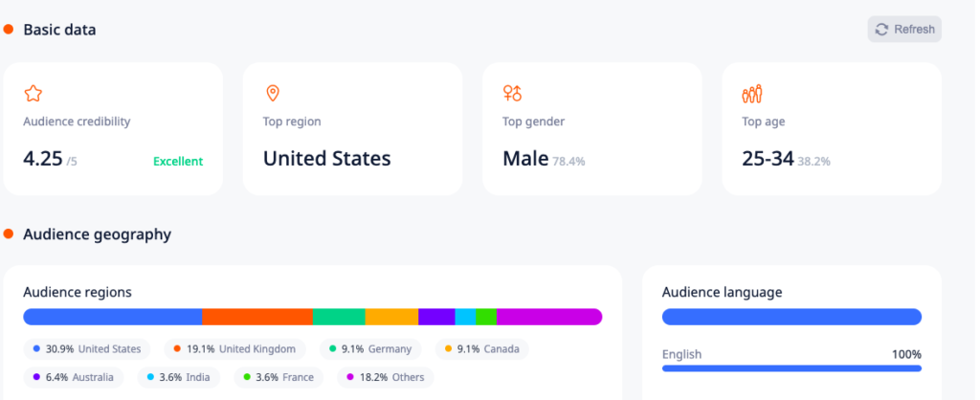Click the 6.4% Australia legend chip
Image resolution: width=980 pixels, height=400 pixels.
(x=74, y=377)
